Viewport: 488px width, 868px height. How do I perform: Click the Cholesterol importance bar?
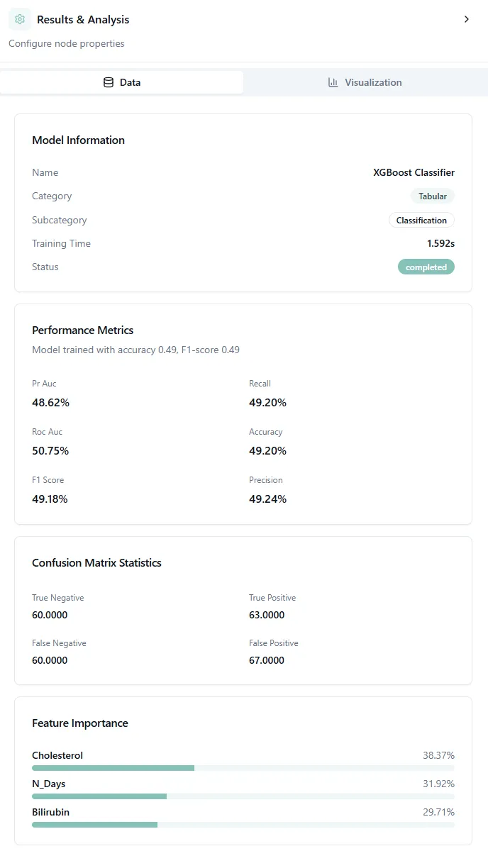243,768
